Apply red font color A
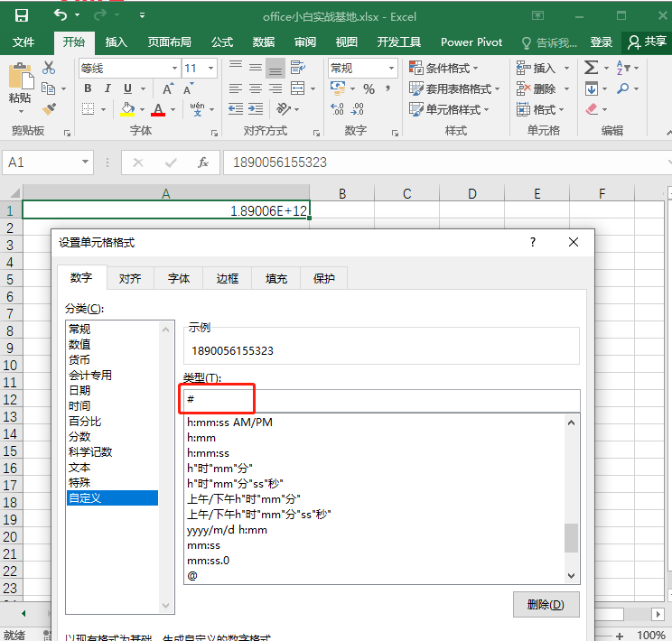This screenshot has height=641, width=672. coord(158,109)
